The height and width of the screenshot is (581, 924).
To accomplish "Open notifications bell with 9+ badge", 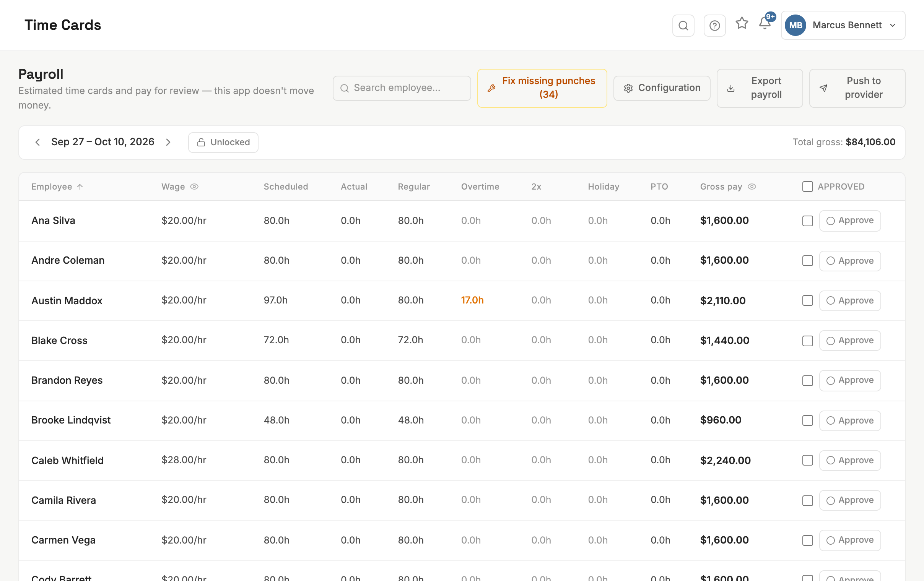I will [765, 23].
